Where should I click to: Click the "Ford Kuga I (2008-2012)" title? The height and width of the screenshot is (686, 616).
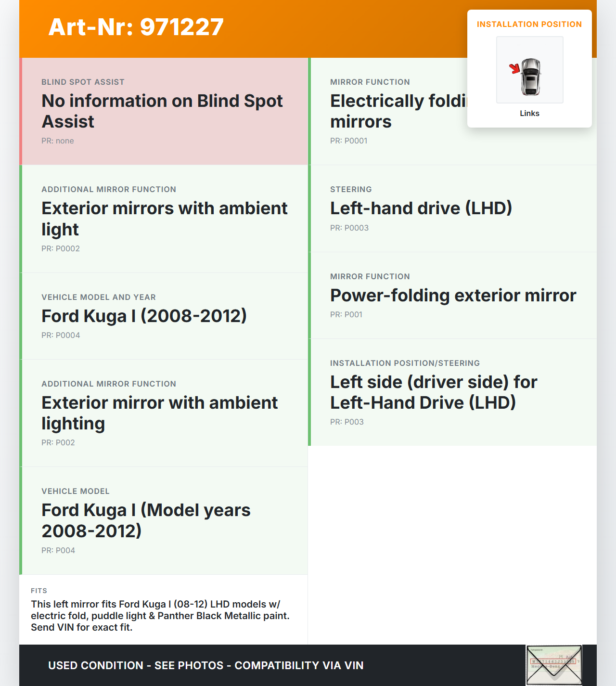point(144,316)
